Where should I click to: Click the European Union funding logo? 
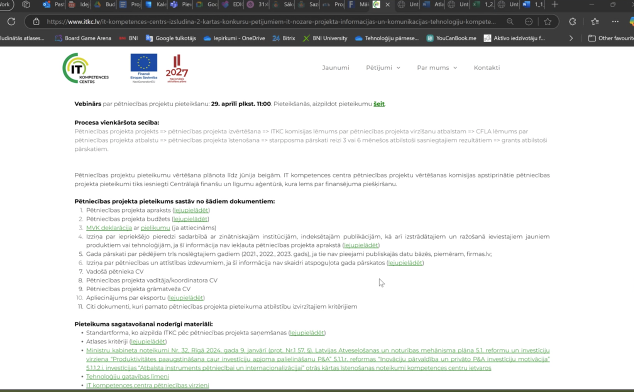click(x=144, y=68)
